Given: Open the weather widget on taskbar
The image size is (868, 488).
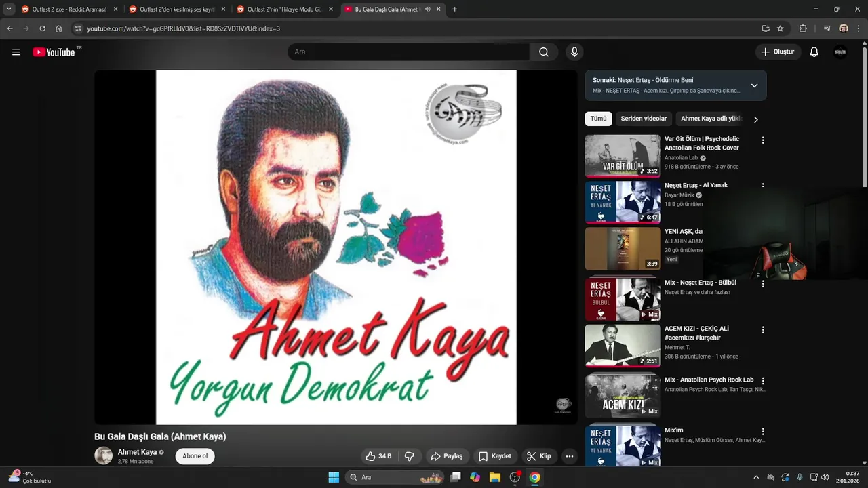Looking at the screenshot, I should point(31,477).
